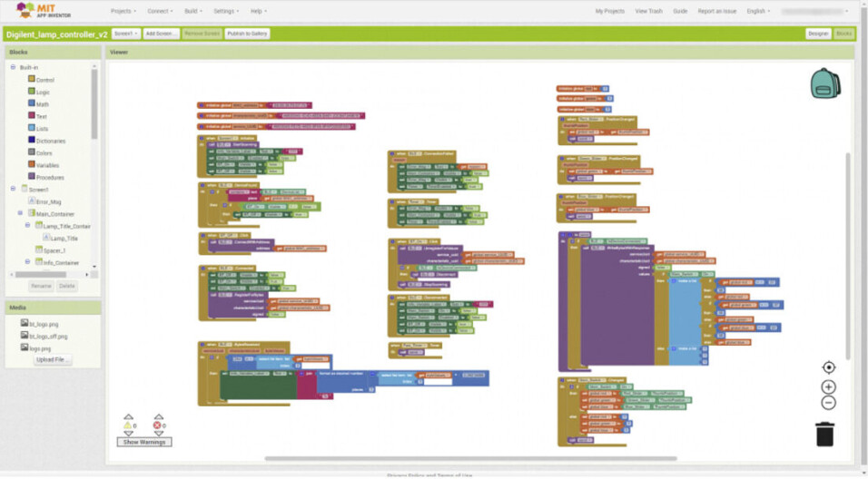The width and height of the screenshot is (868, 479).
Task: Open the backpack icon in viewer
Action: (825, 83)
